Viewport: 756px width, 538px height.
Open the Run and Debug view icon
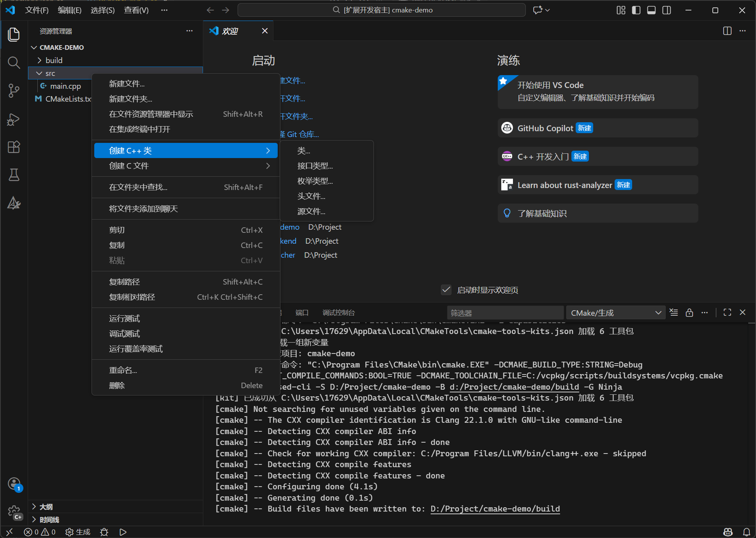[x=14, y=120]
